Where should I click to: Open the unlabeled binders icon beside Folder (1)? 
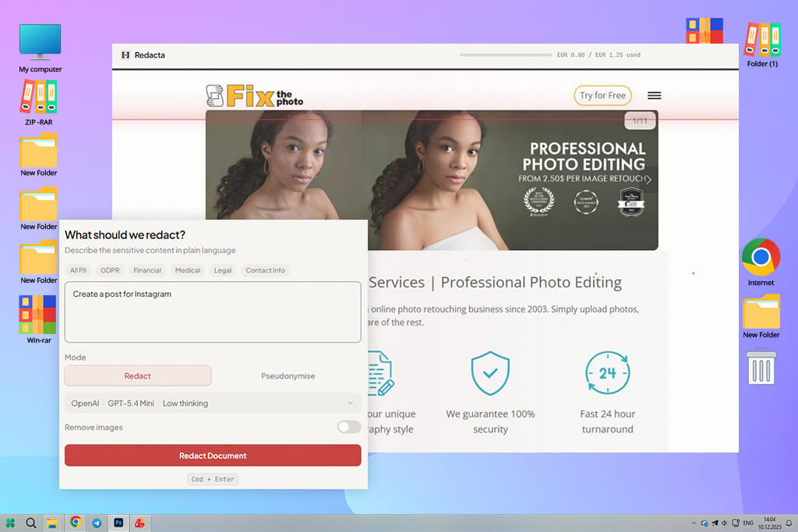pyautogui.click(x=704, y=30)
